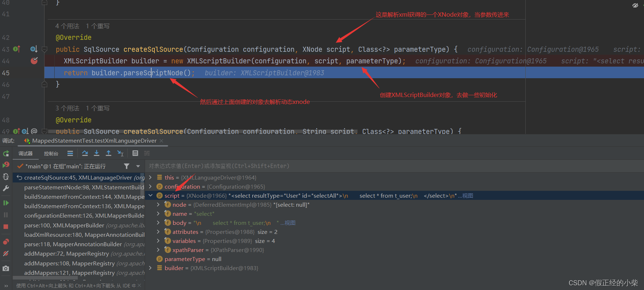644x290 pixels.
Task: Expand the 'variables' field node
Action: tap(158, 241)
